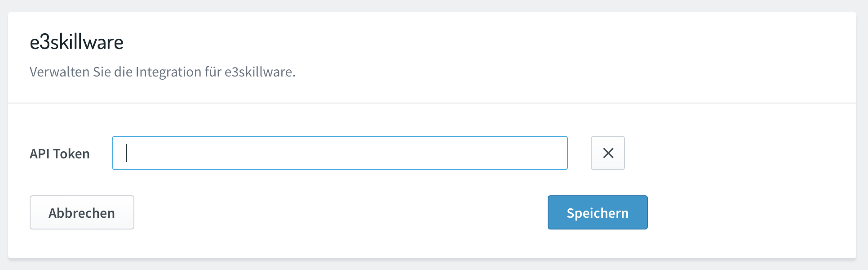Click the X icon beside the token input

tap(607, 153)
